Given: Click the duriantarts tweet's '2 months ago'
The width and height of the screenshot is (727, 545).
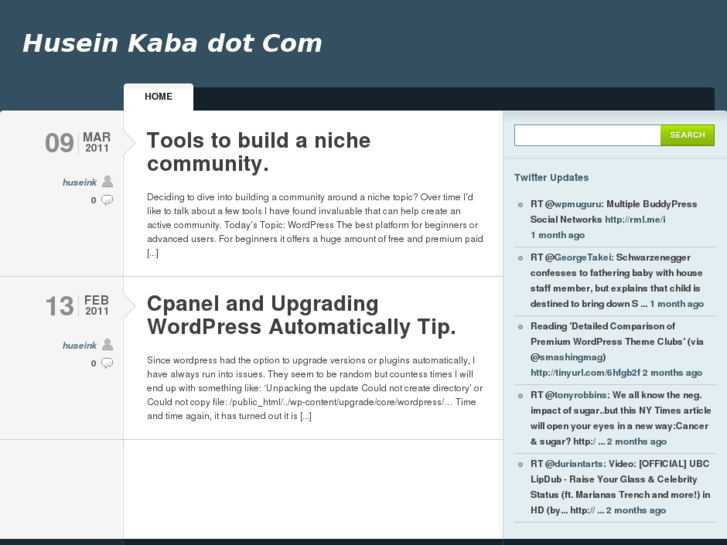Looking at the screenshot, I should click(x=638, y=510).
